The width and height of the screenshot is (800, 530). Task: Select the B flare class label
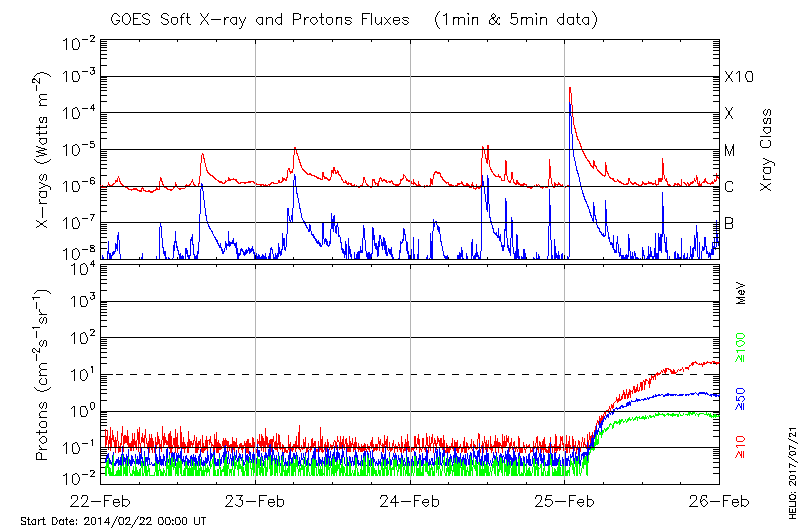pyautogui.click(x=729, y=223)
